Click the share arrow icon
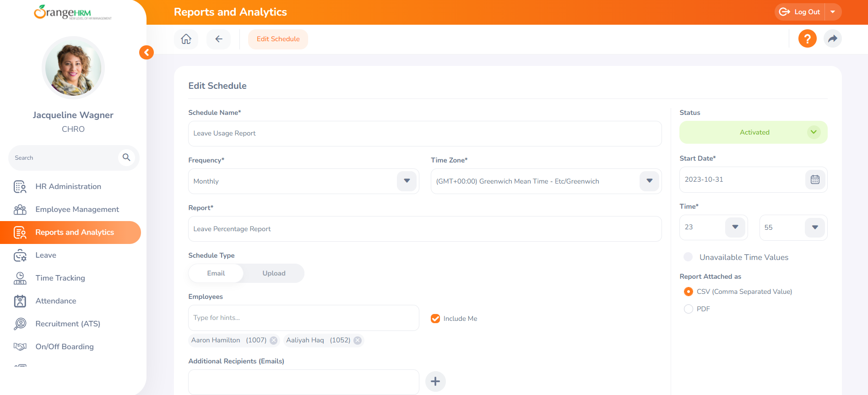This screenshot has width=868, height=395. tap(832, 38)
